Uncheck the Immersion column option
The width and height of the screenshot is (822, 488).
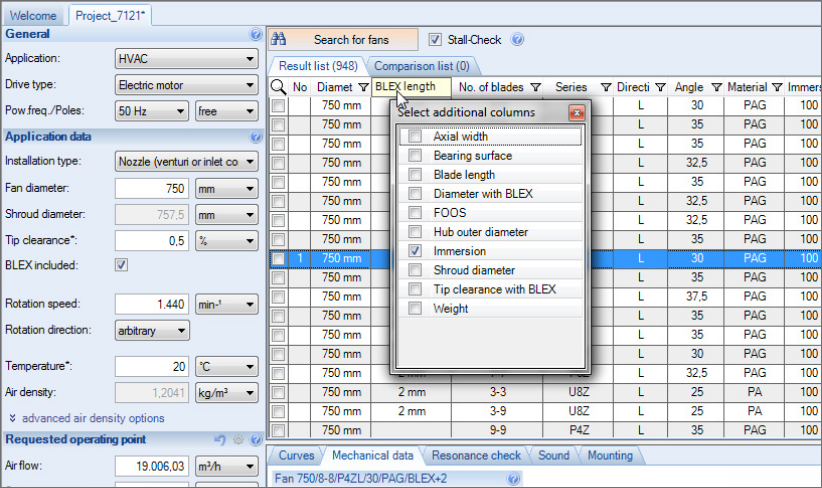tap(415, 251)
